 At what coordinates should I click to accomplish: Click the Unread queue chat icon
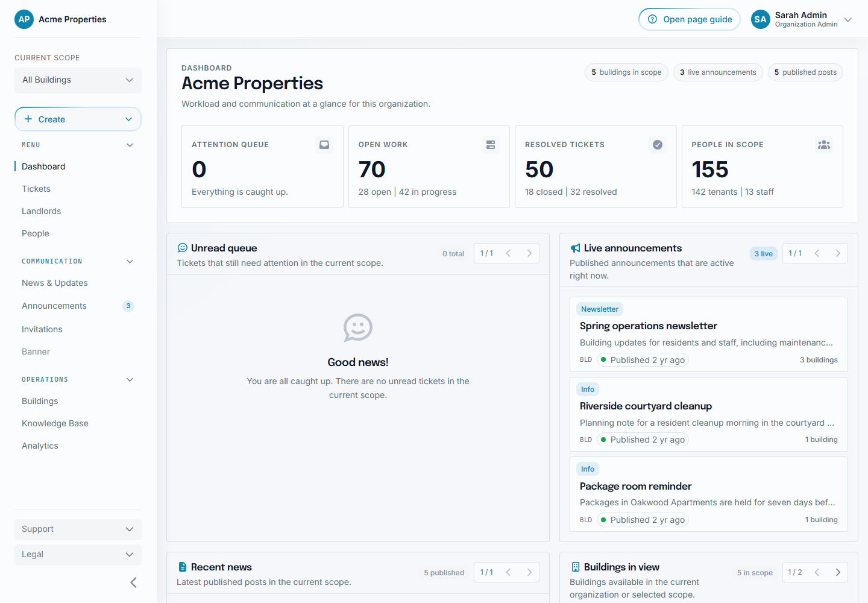pyautogui.click(x=183, y=248)
